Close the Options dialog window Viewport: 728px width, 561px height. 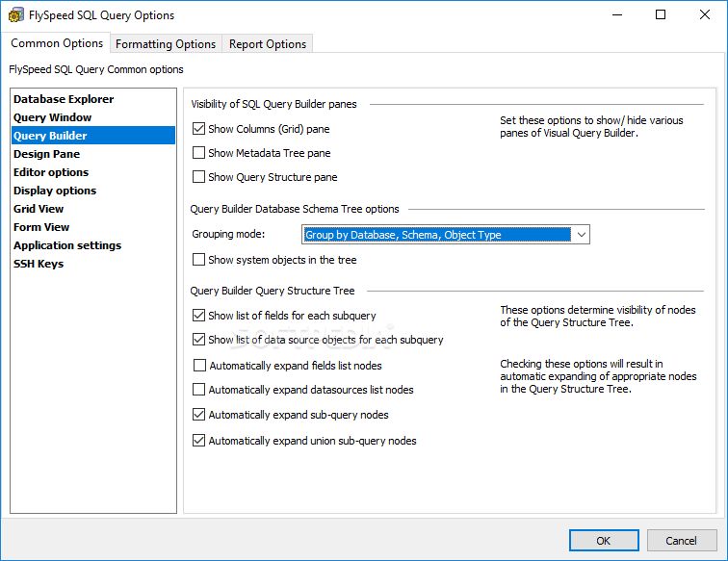point(704,14)
